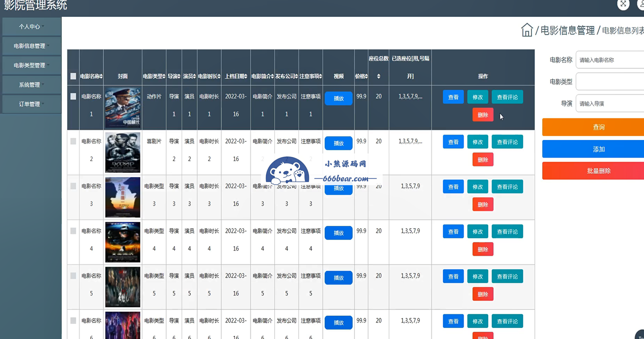Expand the 电影类型管理 sidebar menu

coord(32,65)
